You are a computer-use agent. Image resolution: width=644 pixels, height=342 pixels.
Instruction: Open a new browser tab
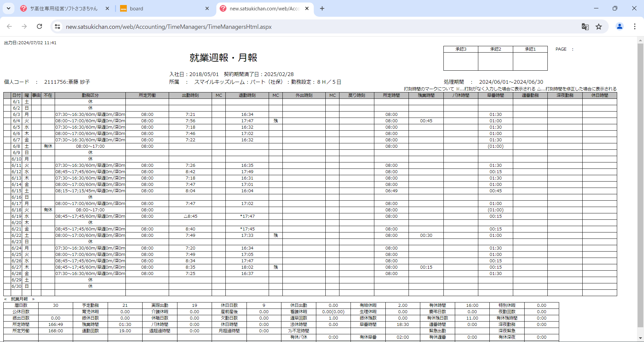322,8
